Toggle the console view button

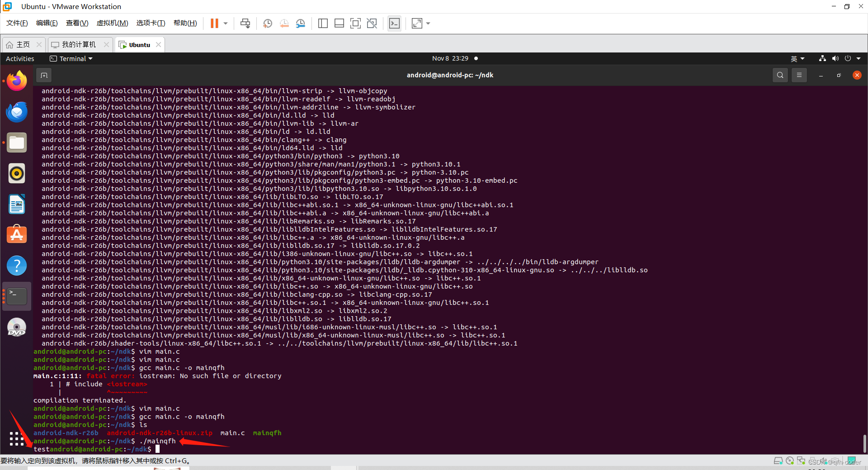coord(394,23)
